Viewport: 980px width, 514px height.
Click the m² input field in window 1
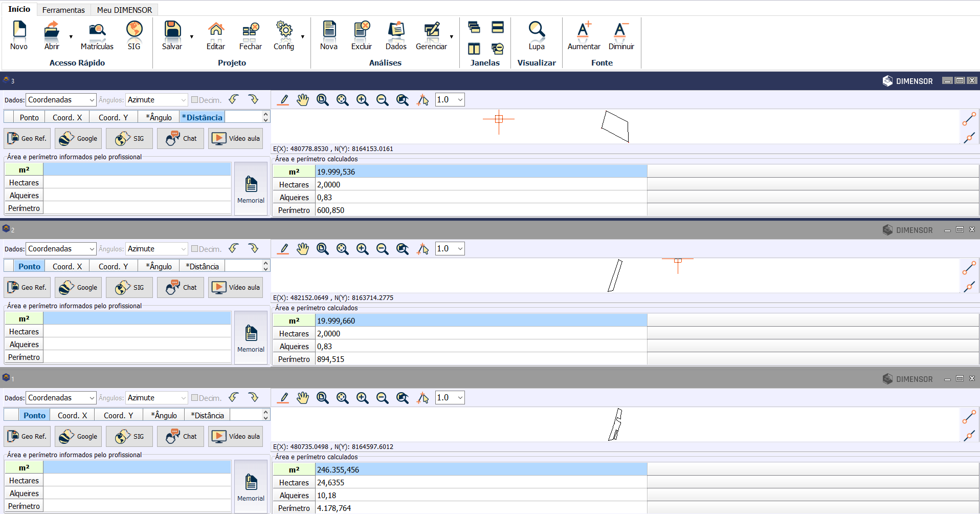pos(137,467)
